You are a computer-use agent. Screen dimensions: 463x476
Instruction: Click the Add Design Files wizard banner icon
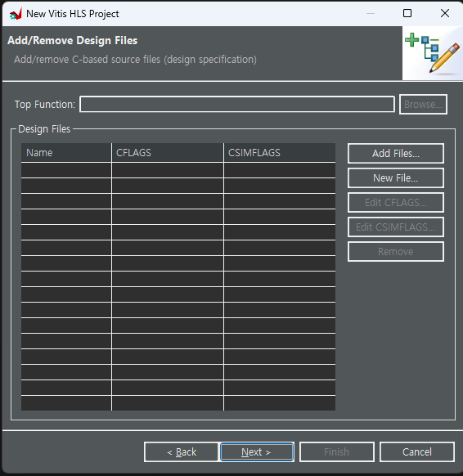[x=433, y=53]
